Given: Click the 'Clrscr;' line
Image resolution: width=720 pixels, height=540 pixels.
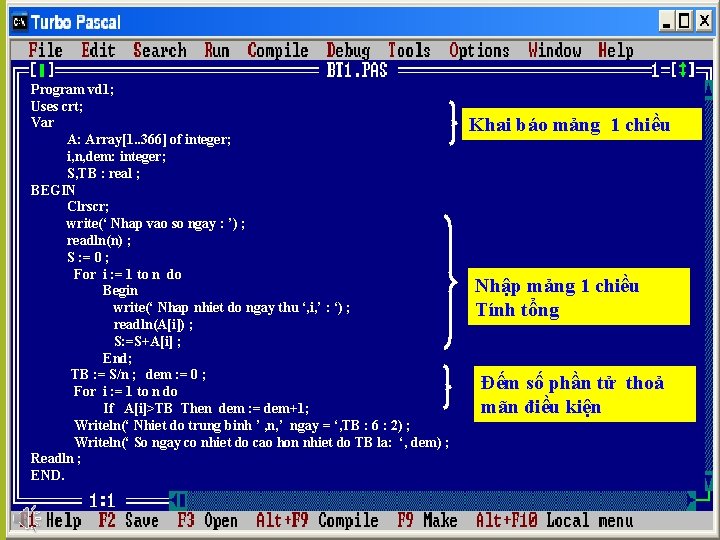Looking at the screenshot, I should click(x=88, y=206).
